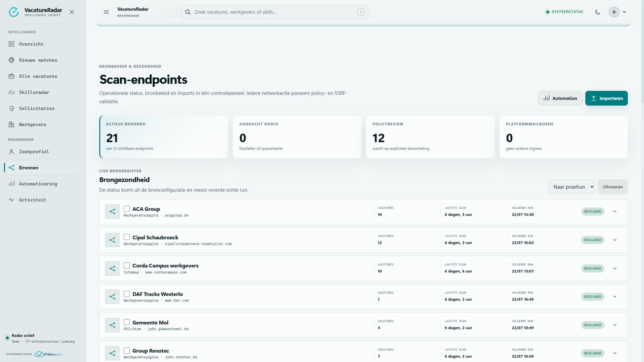Check the Corda Campus werkgevers checkbox
The height and width of the screenshot is (362, 644).
click(127, 265)
